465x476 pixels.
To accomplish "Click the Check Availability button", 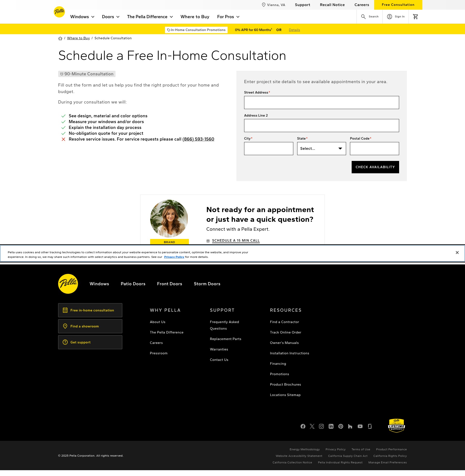I will click(375, 167).
